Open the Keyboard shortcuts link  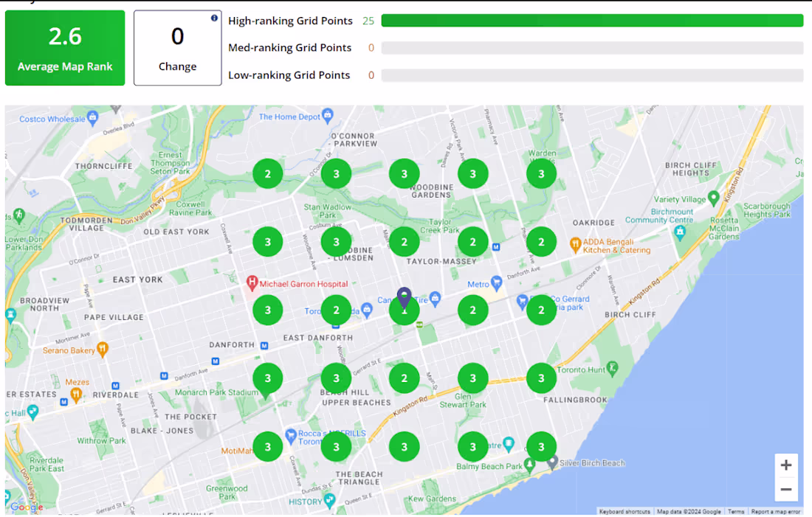(624, 511)
